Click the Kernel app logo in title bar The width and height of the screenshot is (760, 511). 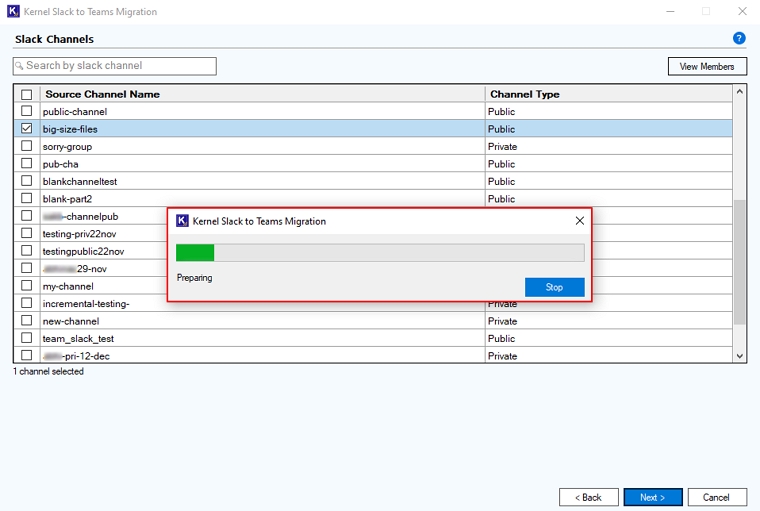pyautogui.click(x=13, y=11)
